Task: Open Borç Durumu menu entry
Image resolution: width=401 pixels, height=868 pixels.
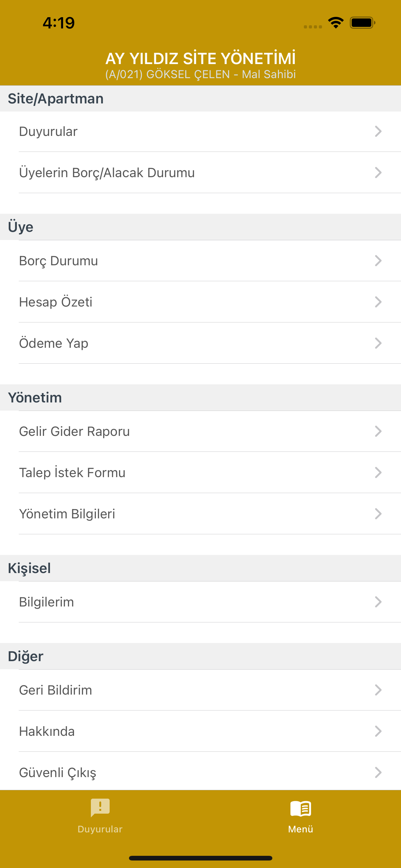Action: (x=200, y=261)
